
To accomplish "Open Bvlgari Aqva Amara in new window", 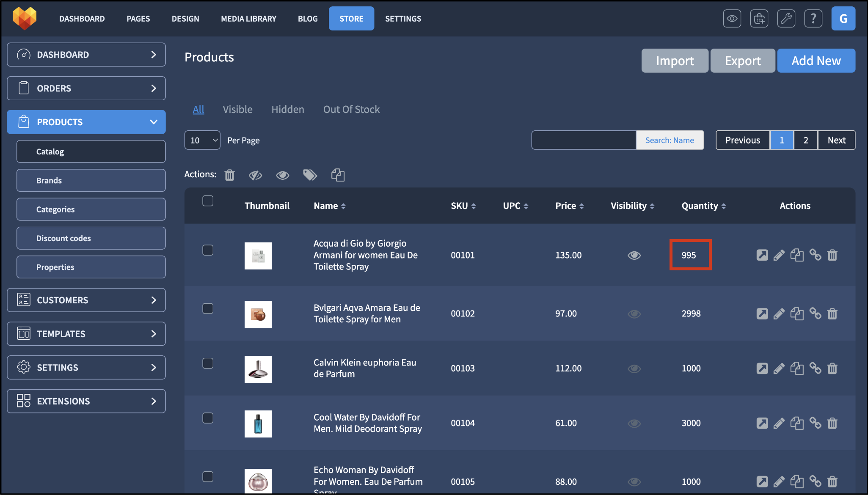I will [762, 313].
